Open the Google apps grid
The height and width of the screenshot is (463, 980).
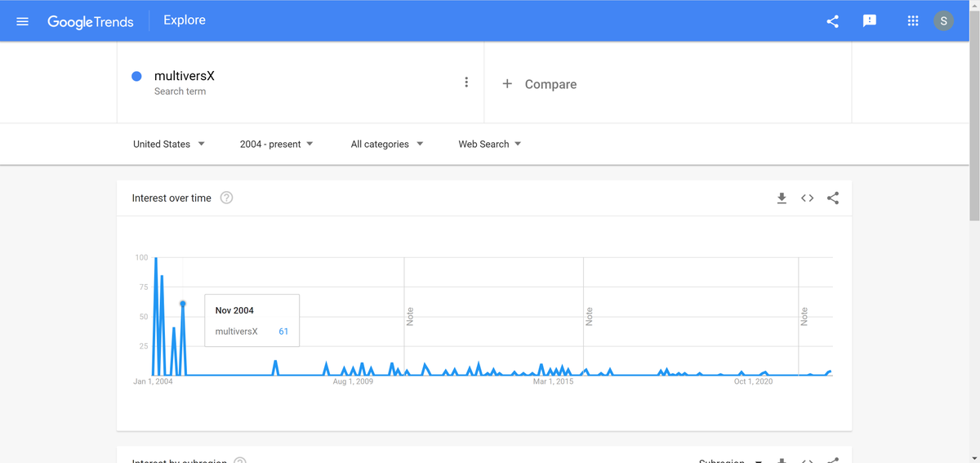pyautogui.click(x=913, y=21)
